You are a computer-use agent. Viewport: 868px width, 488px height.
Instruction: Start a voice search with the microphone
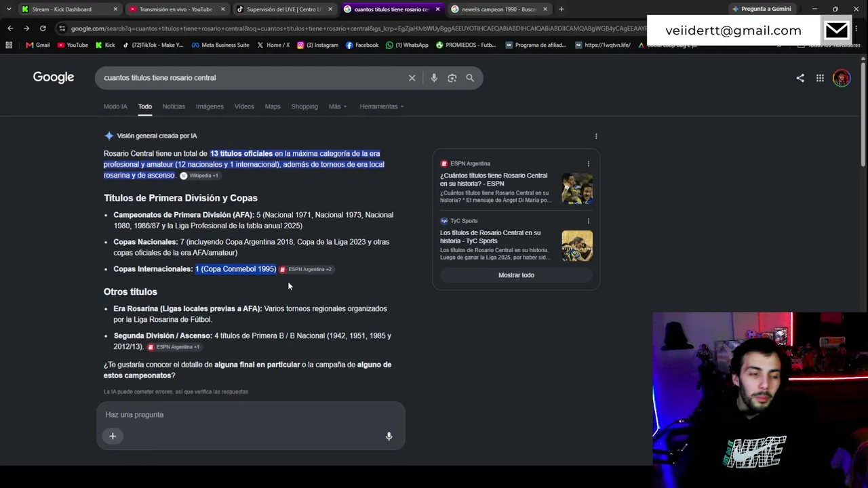point(434,78)
